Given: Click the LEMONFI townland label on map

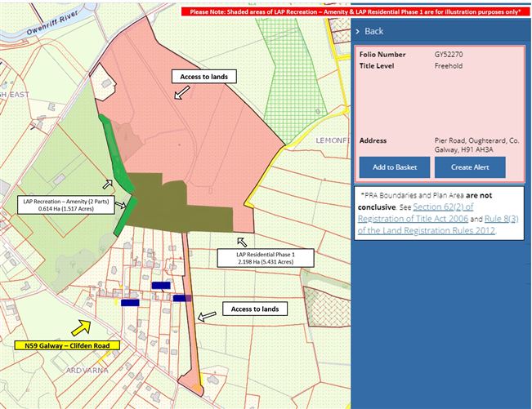Looking at the screenshot, I should point(333,140).
